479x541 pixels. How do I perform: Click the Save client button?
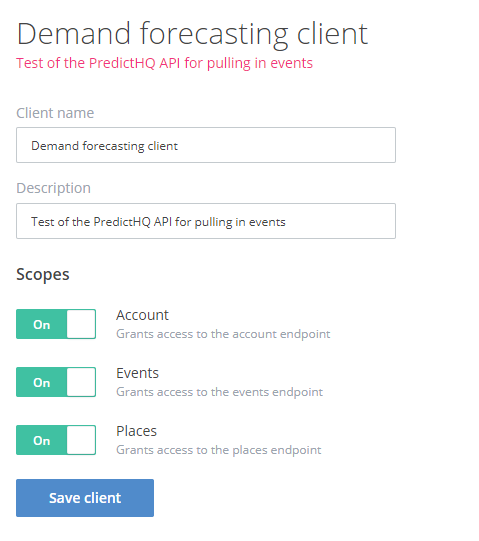[x=85, y=498]
